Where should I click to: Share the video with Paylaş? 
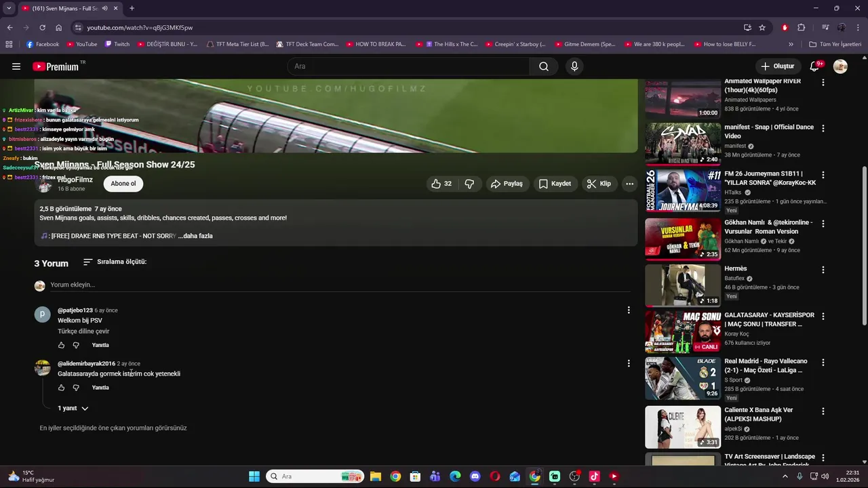(507, 184)
